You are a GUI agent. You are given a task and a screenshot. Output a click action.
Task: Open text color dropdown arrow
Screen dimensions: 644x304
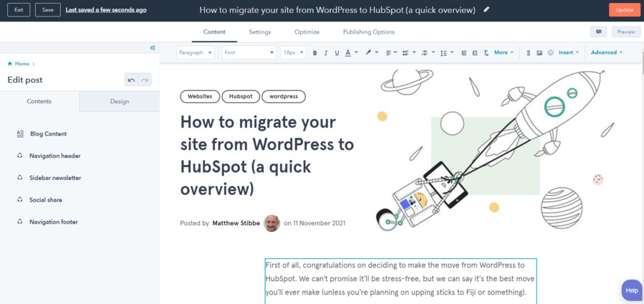coord(356,52)
